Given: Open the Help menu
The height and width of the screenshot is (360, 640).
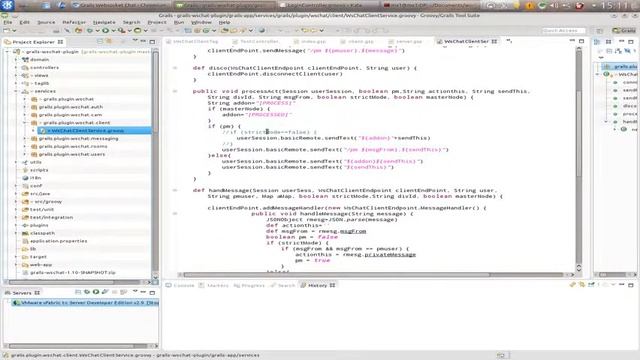Looking at the screenshot, I should (x=224, y=22).
